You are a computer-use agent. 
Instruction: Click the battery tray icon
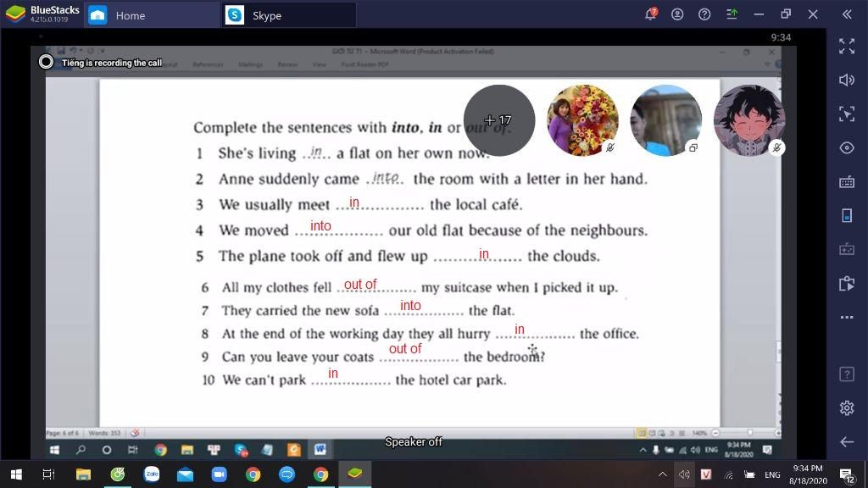[x=749, y=474]
